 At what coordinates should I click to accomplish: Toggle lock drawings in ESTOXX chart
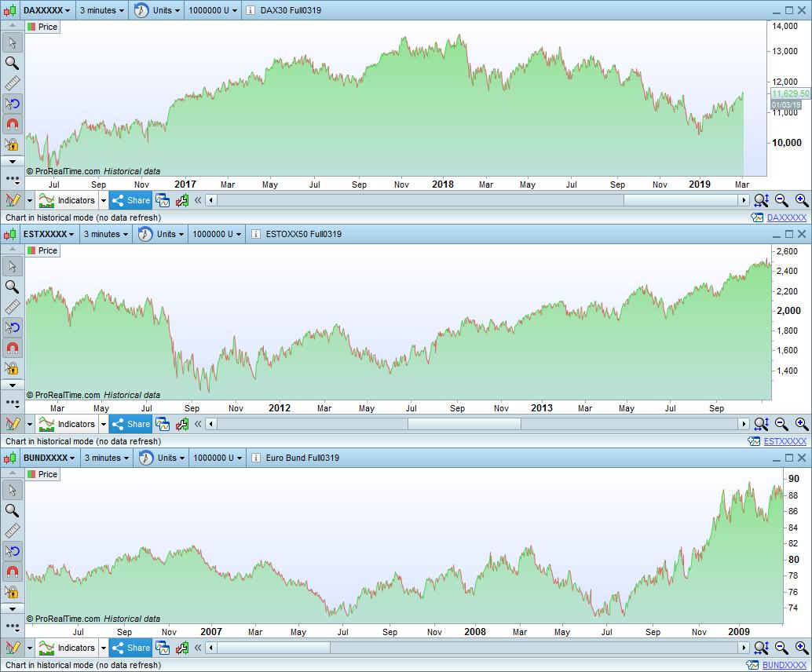13,368
